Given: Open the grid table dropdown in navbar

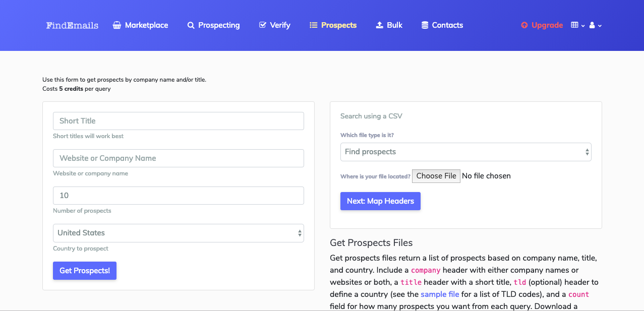Looking at the screenshot, I should [577, 25].
